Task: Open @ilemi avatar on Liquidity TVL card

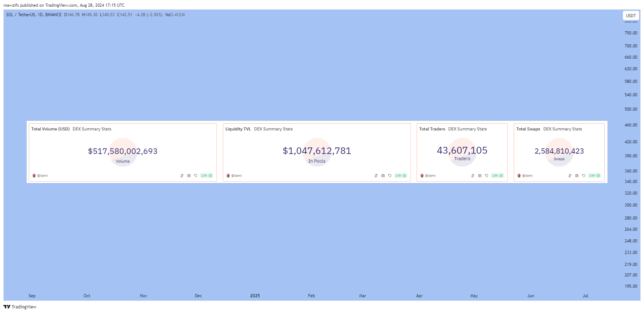Action: tap(228, 176)
